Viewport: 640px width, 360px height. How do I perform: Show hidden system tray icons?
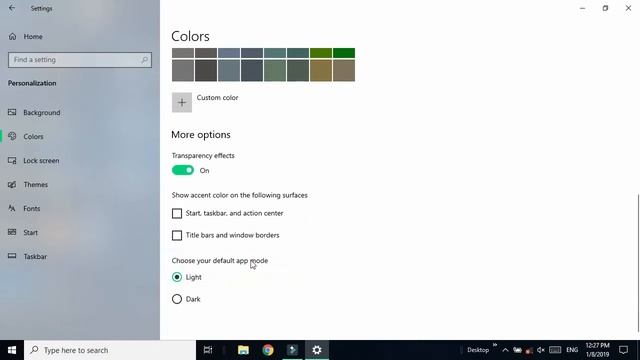pos(505,350)
